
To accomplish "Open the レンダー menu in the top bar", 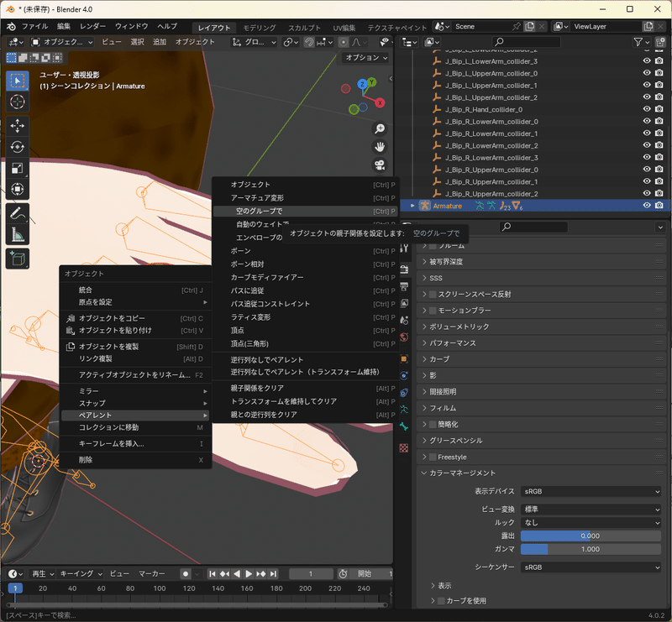I will [x=95, y=25].
